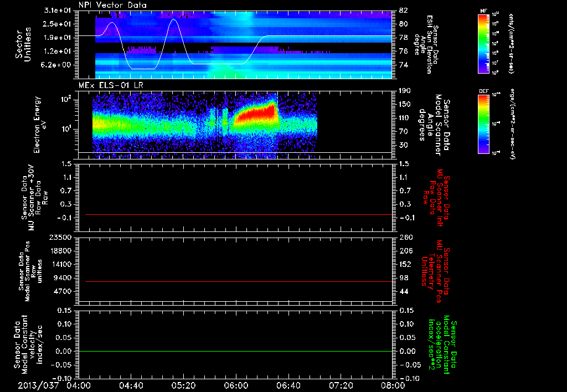Click the "260" telemetry tick label
567x392 pixels.
click(x=405, y=237)
